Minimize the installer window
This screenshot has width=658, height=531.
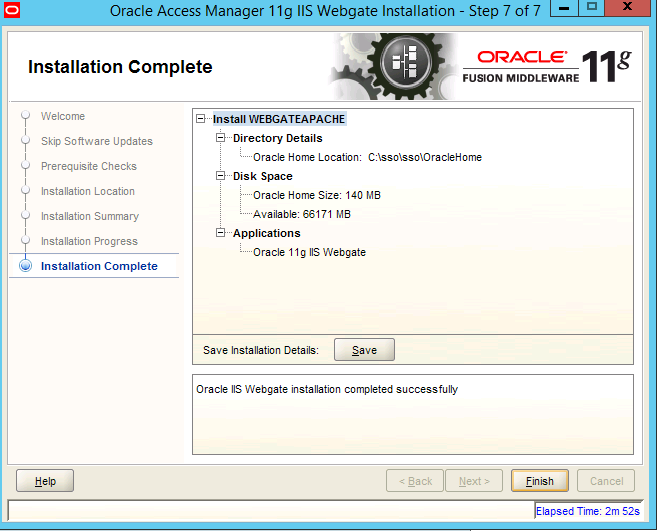click(564, 8)
